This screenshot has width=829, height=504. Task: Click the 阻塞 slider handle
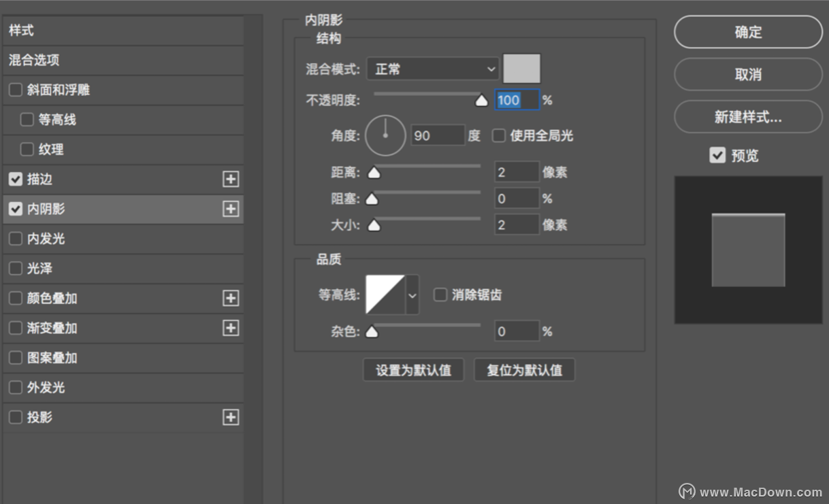372,199
